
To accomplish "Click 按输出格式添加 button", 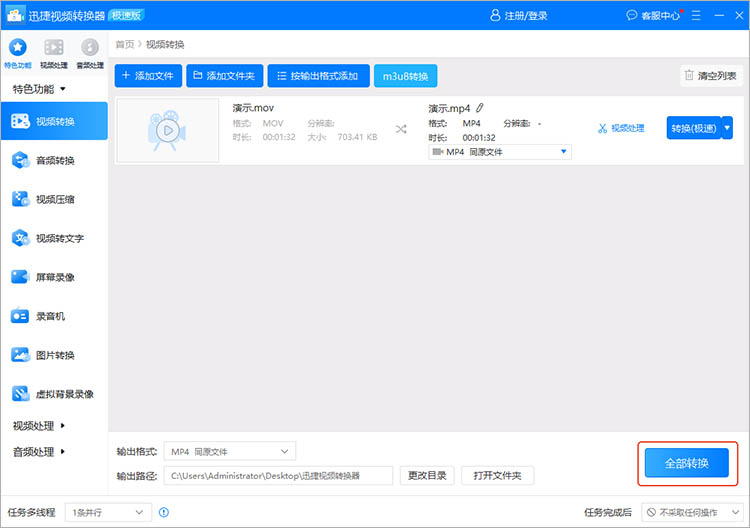I will tap(319, 76).
